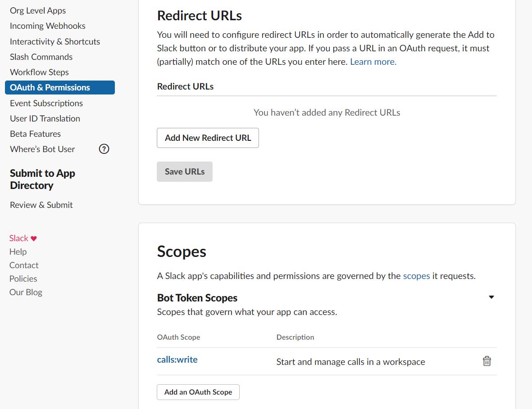Click the 'Description' column header
532x409 pixels.
click(295, 337)
